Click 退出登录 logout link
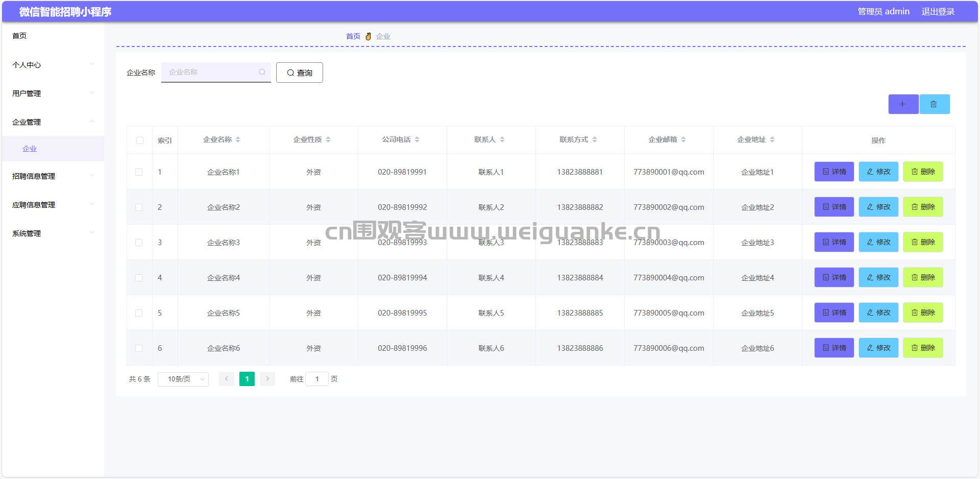Viewport: 980px width, 479px height. (938, 11)
